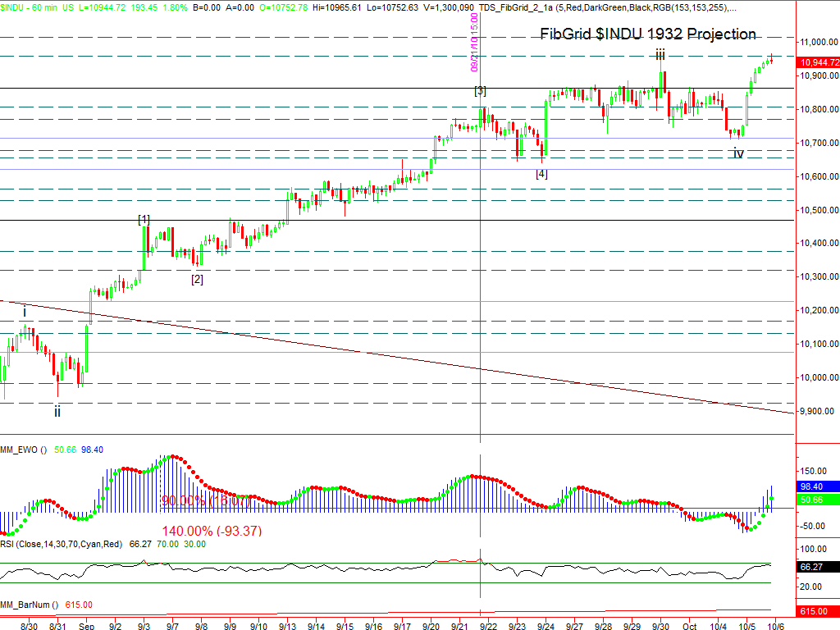Click the current price tag 10,944.72
The height and width of the screenshot is (630, 840).
[x=818, y=62]
